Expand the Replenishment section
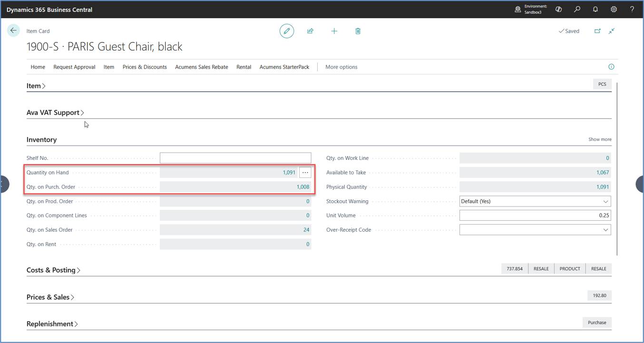 52,323
